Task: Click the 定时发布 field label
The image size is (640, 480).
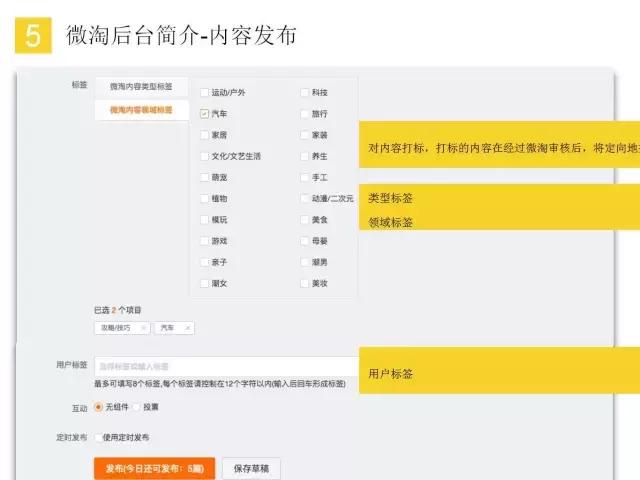Action: point(72,438)
